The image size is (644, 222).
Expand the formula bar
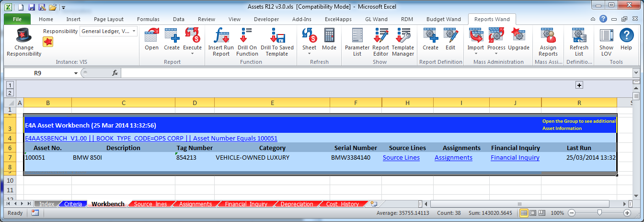point(636,73)
